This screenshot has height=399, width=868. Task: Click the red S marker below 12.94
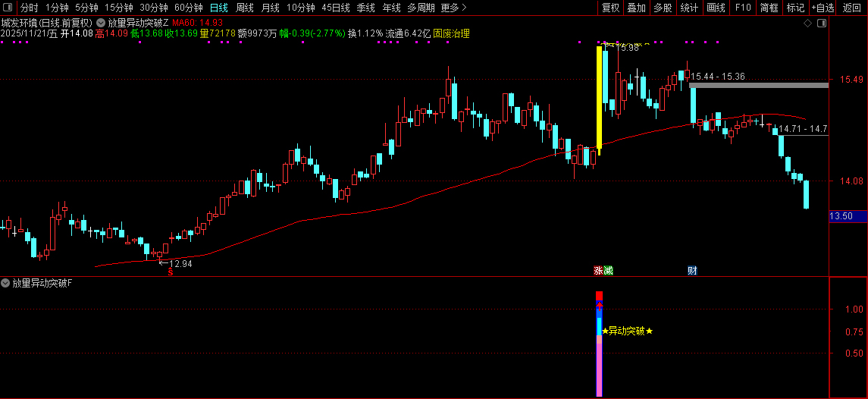pos(171,272)
